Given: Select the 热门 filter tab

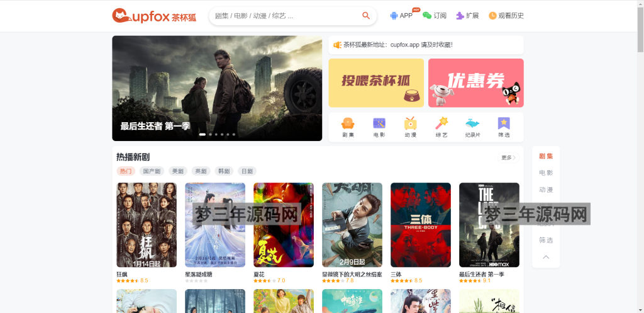Looking at the screenshot, I should pos(126,171).
